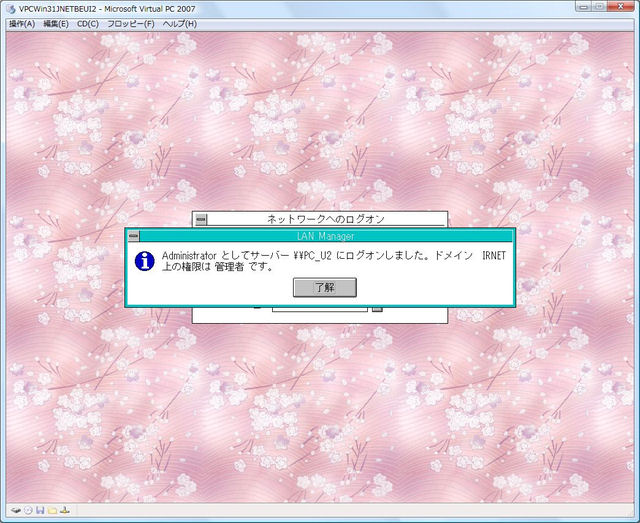
Task: Click the LAN Manager title bar
Action: click(x=326, y=236)
